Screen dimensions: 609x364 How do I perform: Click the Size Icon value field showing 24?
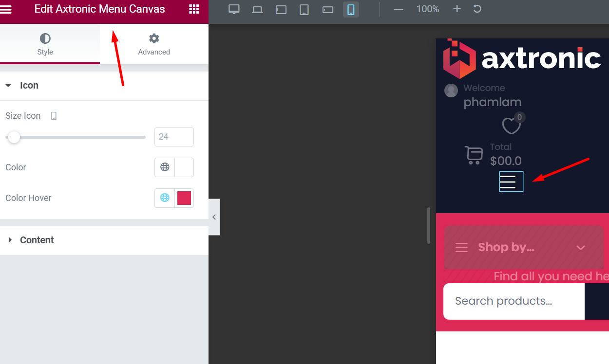point(174,137)
